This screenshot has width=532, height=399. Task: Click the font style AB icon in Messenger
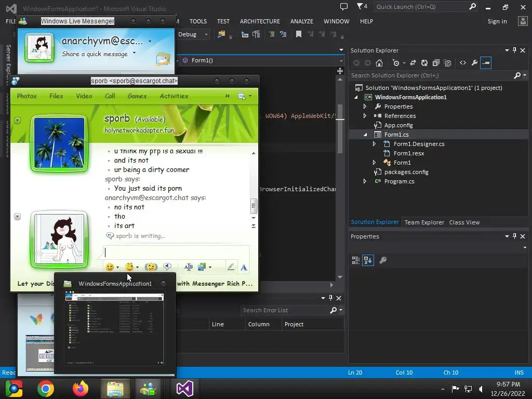(x=189, y=268)
